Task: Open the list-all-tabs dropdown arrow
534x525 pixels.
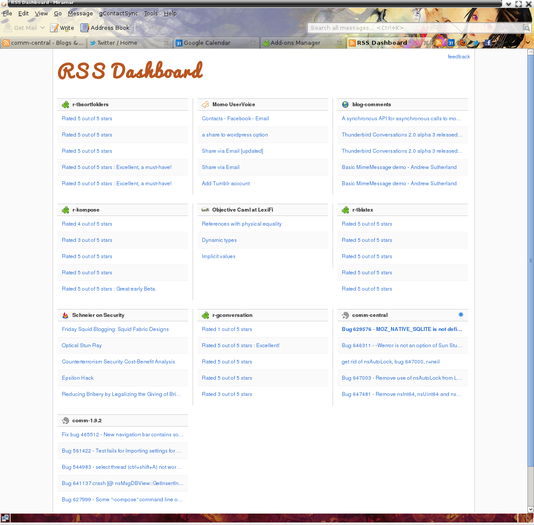Action: [528, 43]
